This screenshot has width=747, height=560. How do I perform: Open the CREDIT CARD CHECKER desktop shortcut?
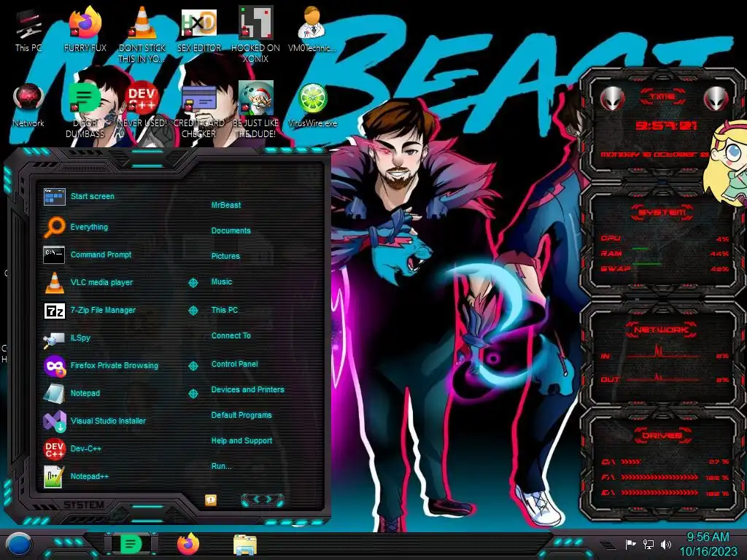click(199, 111)
